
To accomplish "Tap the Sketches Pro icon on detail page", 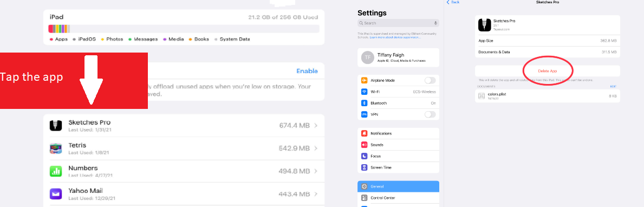I will (485, 25).
